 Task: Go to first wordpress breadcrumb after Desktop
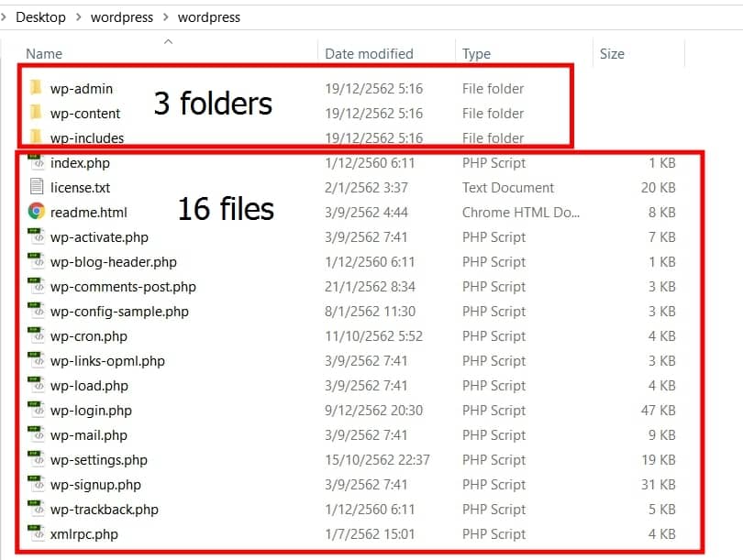point(122,17)
